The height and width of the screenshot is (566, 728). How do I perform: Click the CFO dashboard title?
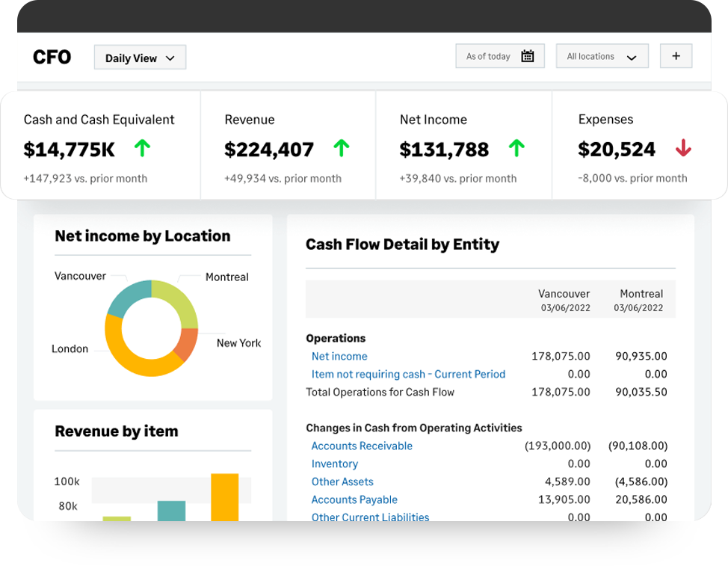[x=52, y=57]
